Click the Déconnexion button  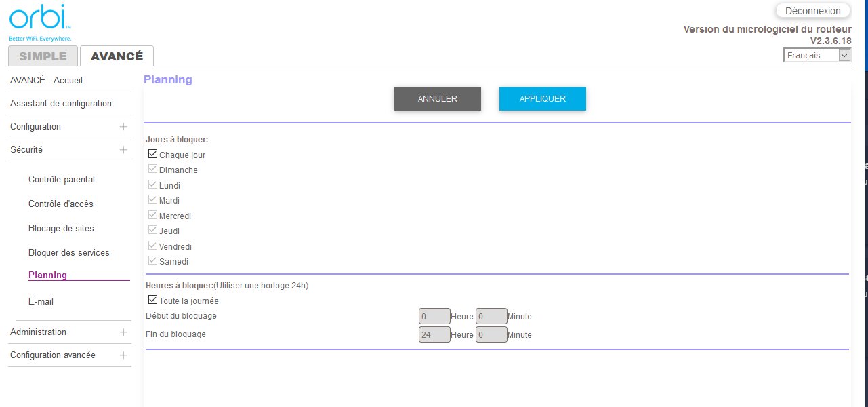tap(812, 11)
